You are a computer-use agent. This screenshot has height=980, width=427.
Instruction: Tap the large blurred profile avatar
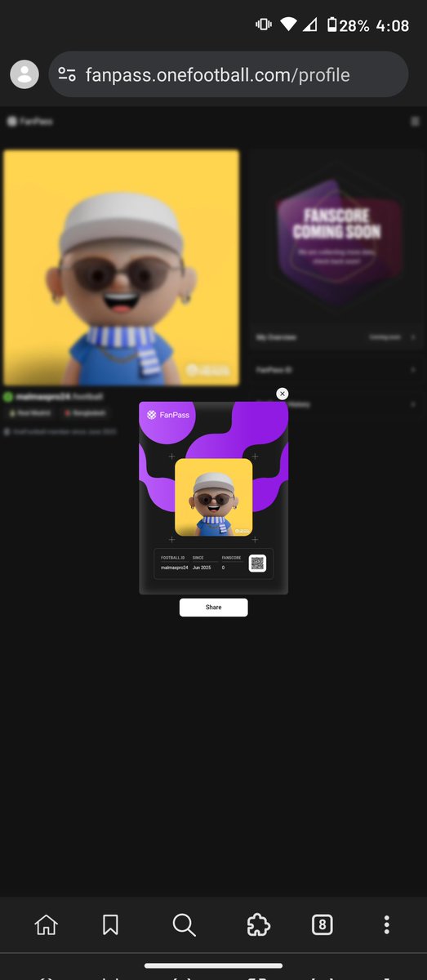122,267
